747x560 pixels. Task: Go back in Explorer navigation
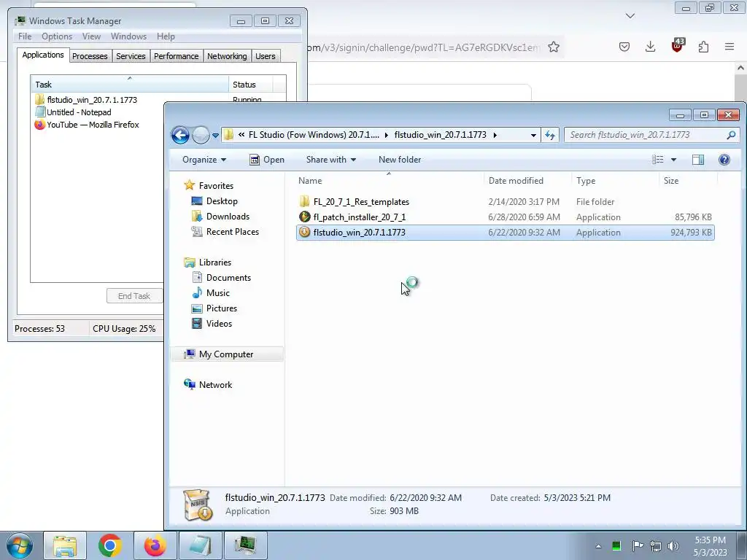(x=181, y=135)
